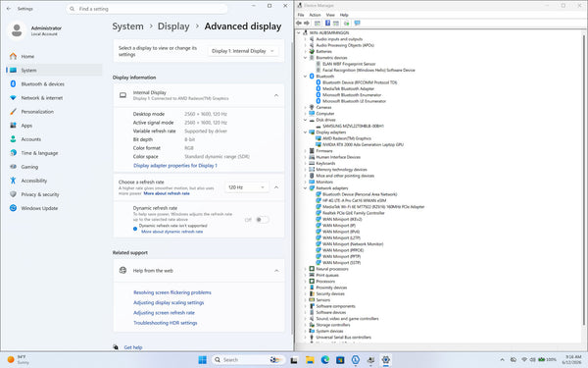Image resolution: width=588 pixels, height=368 pixels.
Task: Click the weather widget on taskbar
Action: point(19,360)
